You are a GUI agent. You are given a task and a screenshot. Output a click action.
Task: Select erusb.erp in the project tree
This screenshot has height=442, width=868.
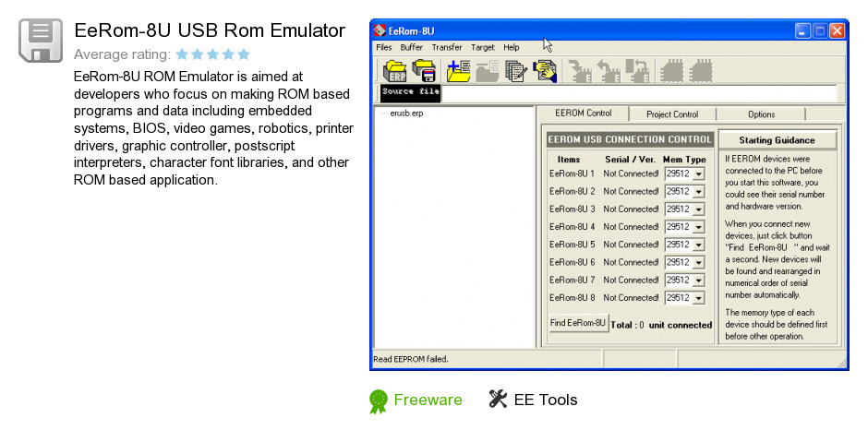pyautogui.click(x=406, y=113)
